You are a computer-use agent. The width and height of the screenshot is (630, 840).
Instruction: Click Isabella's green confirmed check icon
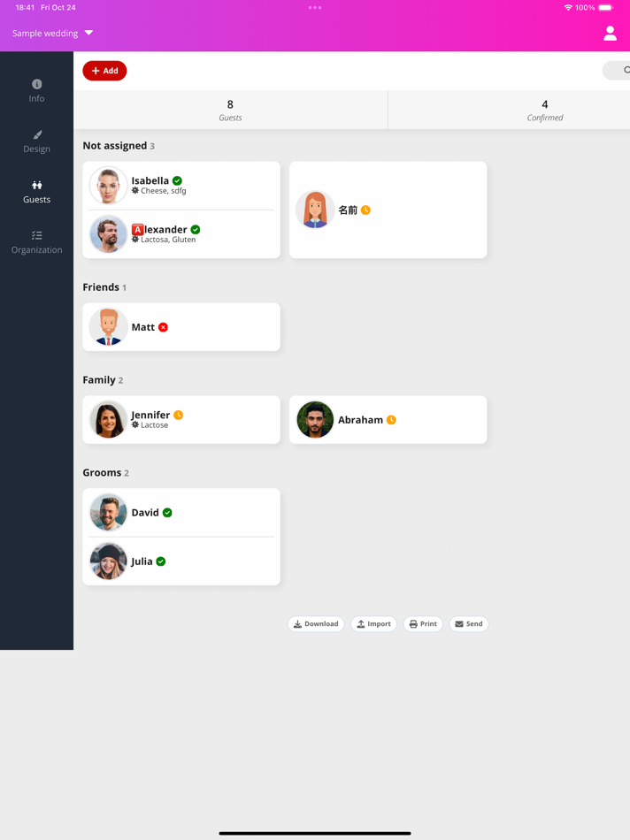(x=178, y=180)
